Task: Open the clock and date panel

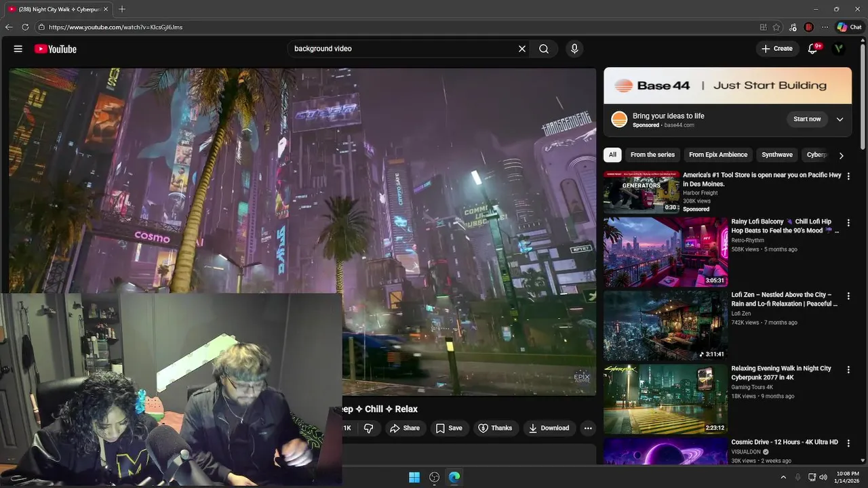Action: 848,477
